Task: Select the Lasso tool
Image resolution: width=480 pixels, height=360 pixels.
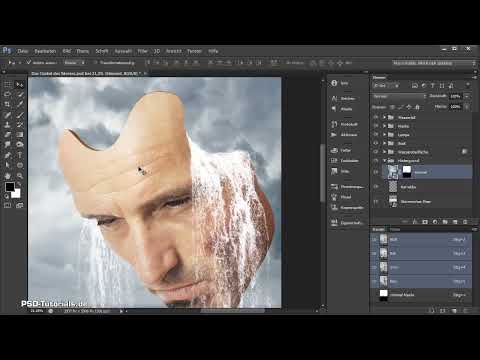Action: [x=8, y=95]
